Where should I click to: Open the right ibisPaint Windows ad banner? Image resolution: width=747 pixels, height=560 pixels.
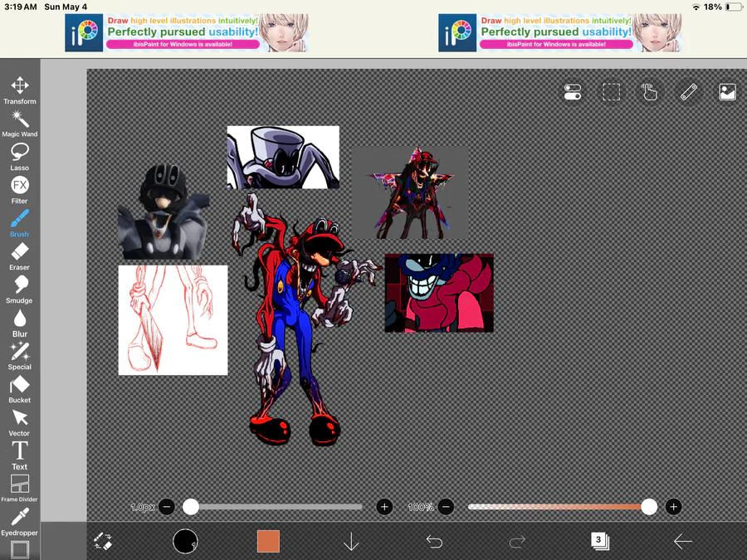point(560,33)
